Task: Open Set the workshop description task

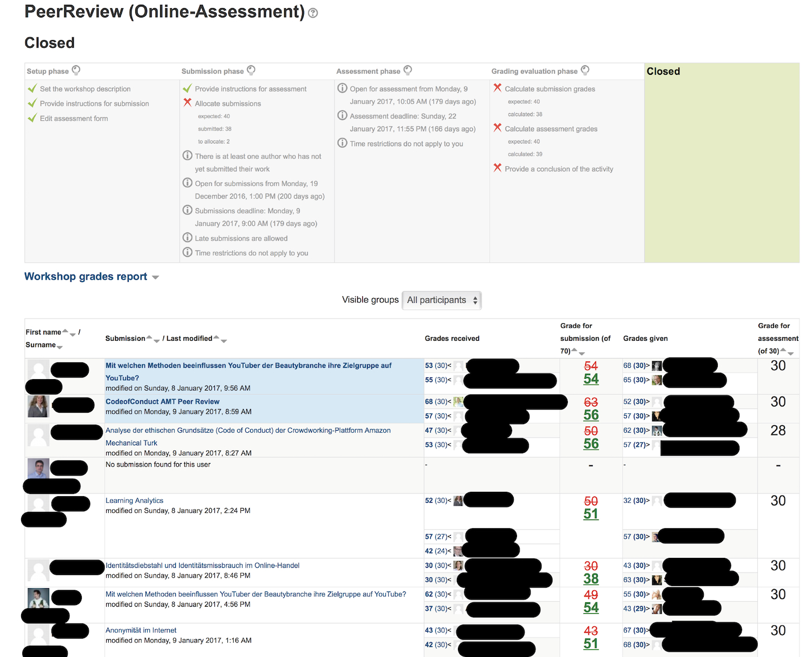Action: (x=85, y=89)
